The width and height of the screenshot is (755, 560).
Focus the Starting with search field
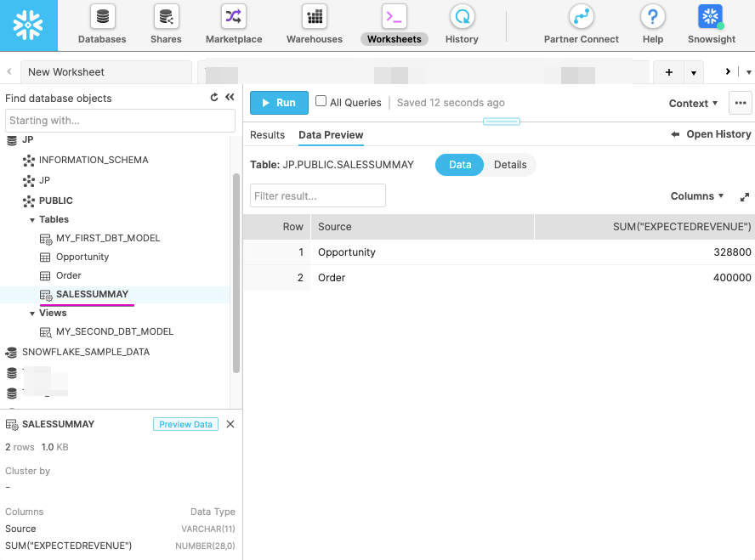point(120,121)
